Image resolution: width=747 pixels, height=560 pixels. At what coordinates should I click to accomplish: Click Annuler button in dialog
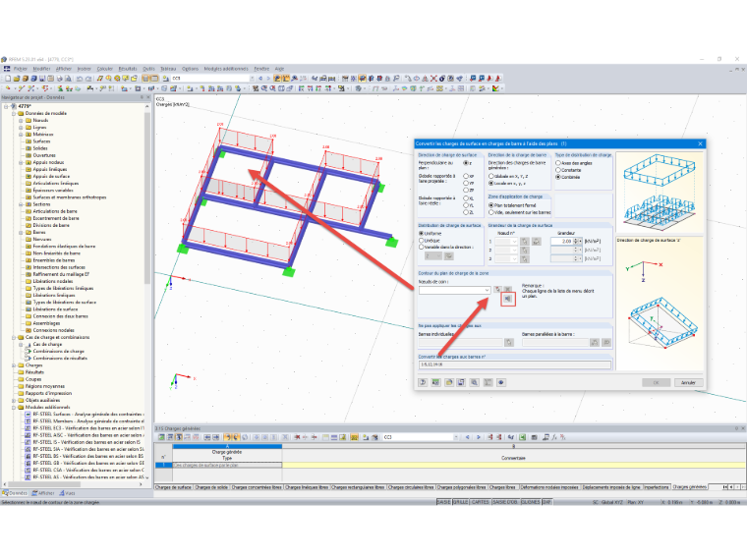688,382
